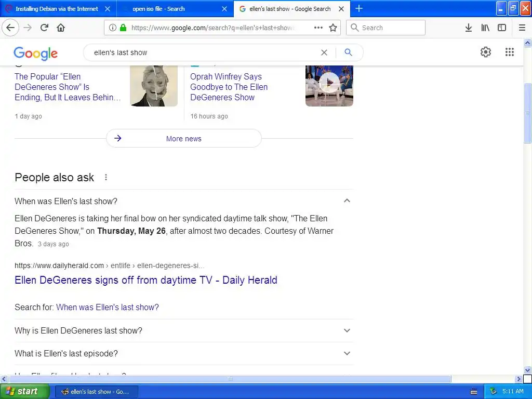Open the library bookmarks icon
Viewport: 532px width, 399px height.
click(485, 28)
